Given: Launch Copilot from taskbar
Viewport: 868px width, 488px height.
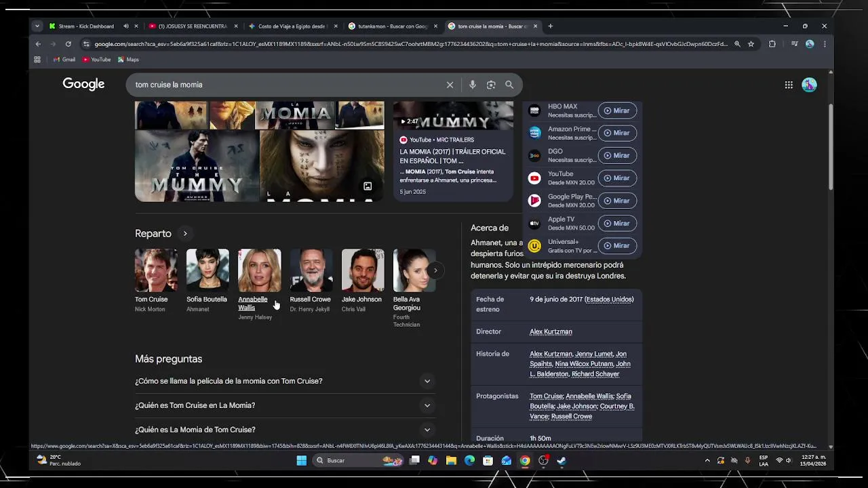Looking at the screenshot, I should tap(433, 461).
